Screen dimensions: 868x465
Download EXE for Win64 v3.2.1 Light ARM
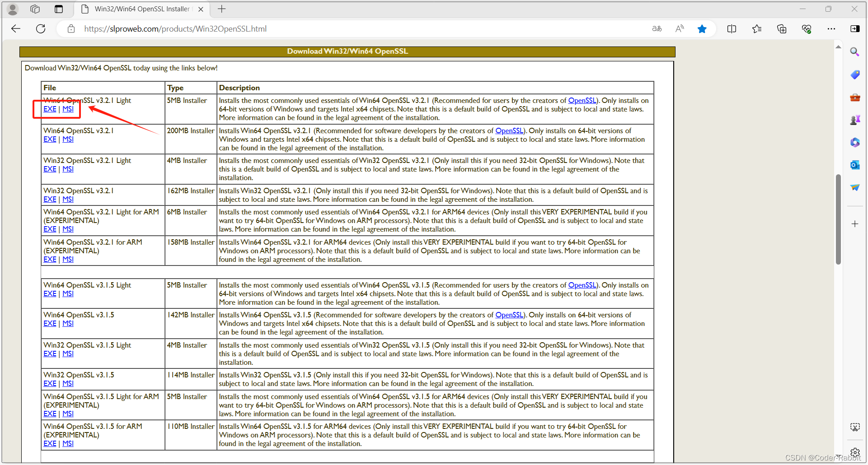click(50, 229)
